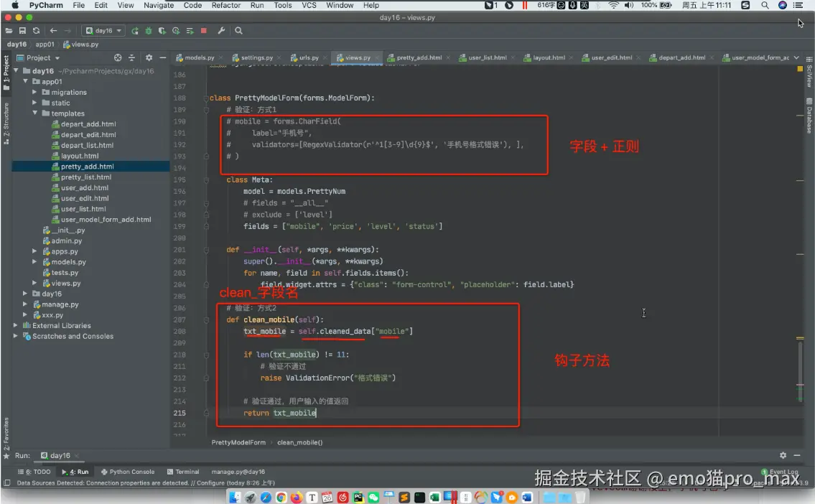815x504 pixels.
Task: Navigate back with the left arrow icon
Action: (x=53, y=31)
